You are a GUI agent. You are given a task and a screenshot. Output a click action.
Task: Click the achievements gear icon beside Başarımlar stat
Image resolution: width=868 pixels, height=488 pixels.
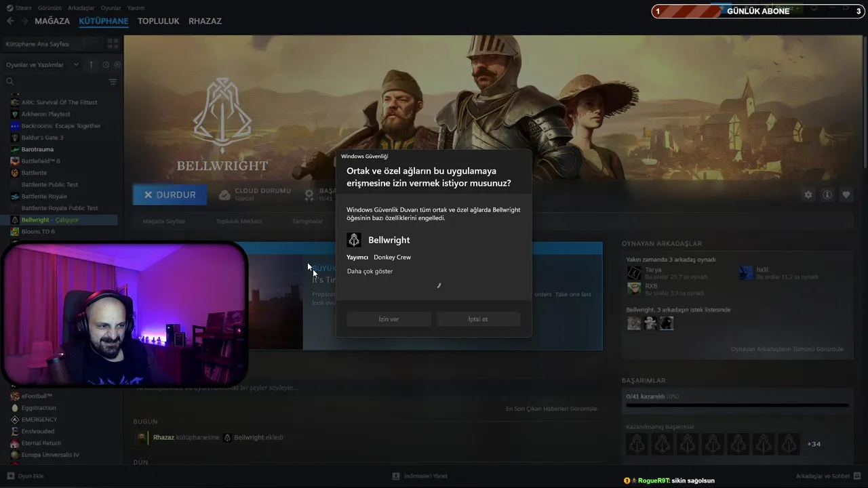click(x=309, y=195)
